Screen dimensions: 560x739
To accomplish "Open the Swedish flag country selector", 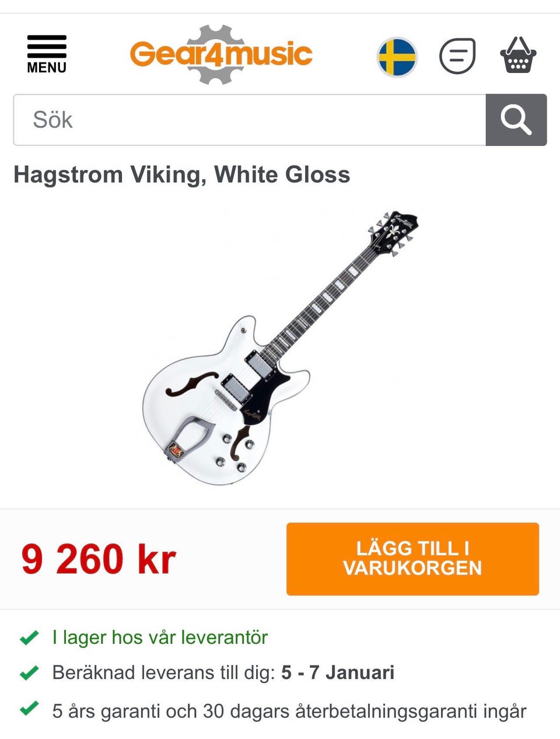I will (x=397, y=57).
